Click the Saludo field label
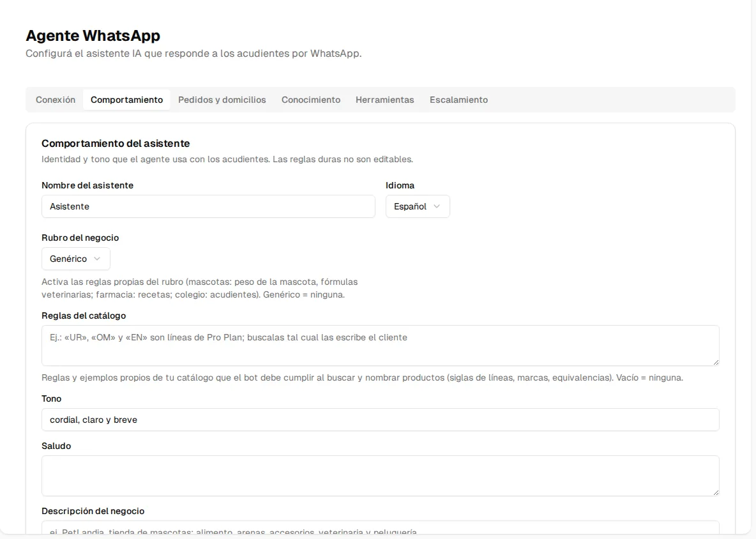This screenshot has width=756, height=539. click(x=56, y=446)
